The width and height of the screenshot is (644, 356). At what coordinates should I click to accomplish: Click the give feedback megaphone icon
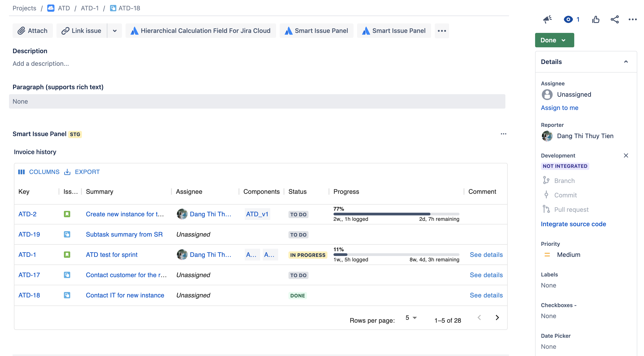tap(547, 19)
